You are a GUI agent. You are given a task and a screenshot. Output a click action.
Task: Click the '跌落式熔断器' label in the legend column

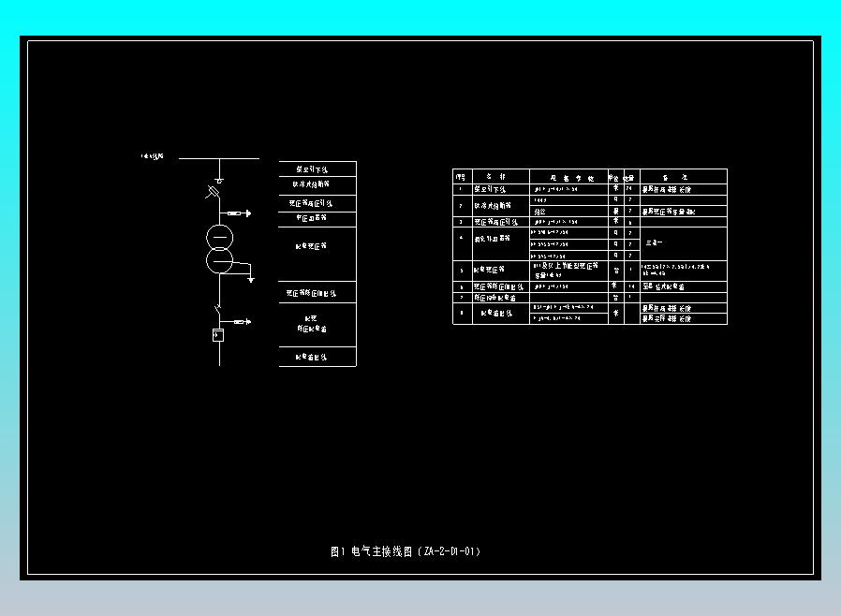coord(311,183)
